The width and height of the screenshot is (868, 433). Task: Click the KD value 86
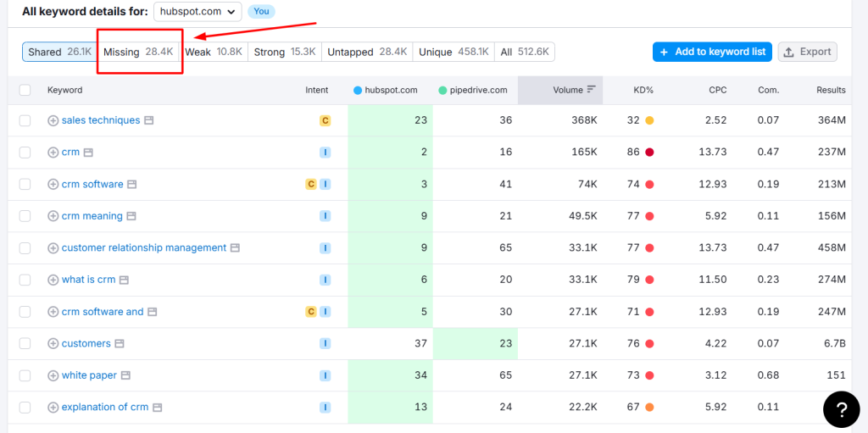click(x=633, y=153)
